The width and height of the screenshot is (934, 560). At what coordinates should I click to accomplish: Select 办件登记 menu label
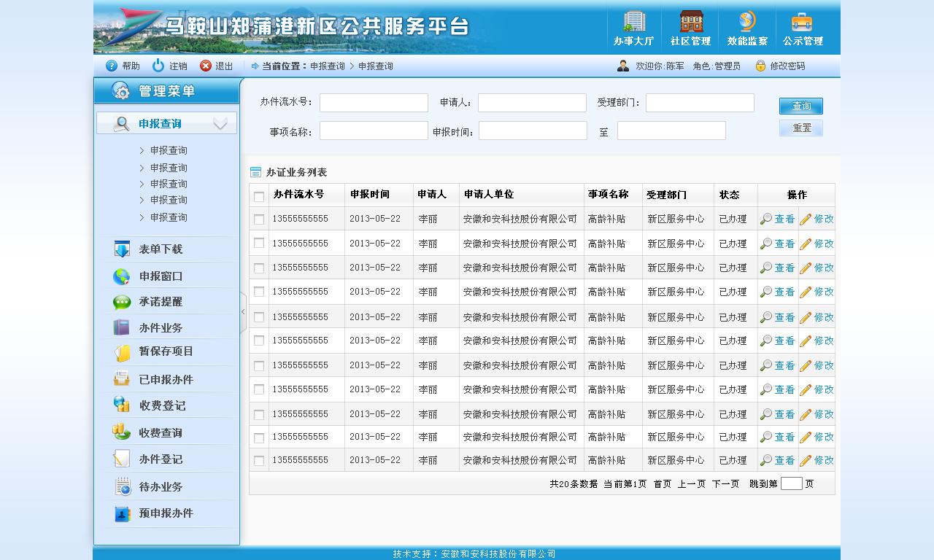coord(161,459)
